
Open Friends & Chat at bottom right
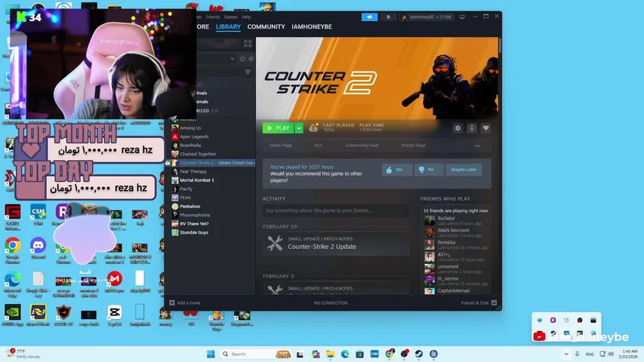pyautogui.click(x=479, y=303)
